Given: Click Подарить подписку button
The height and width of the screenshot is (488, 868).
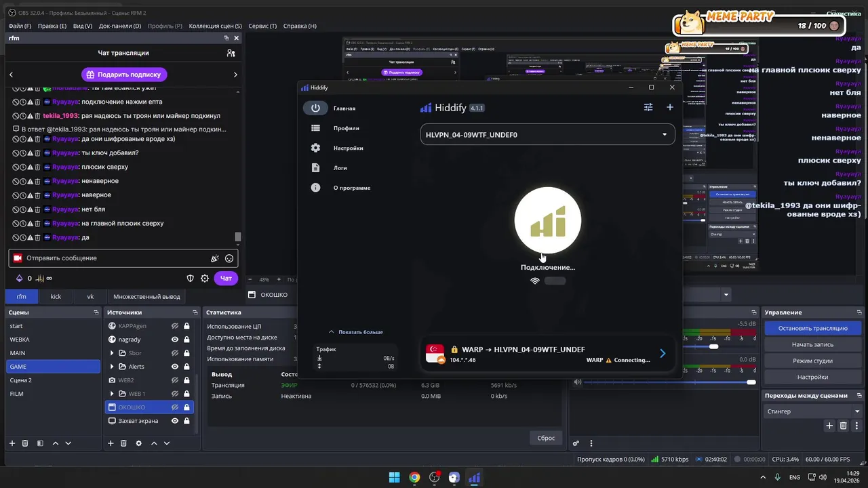Looking at the screenshot, I should coord(125,75).
